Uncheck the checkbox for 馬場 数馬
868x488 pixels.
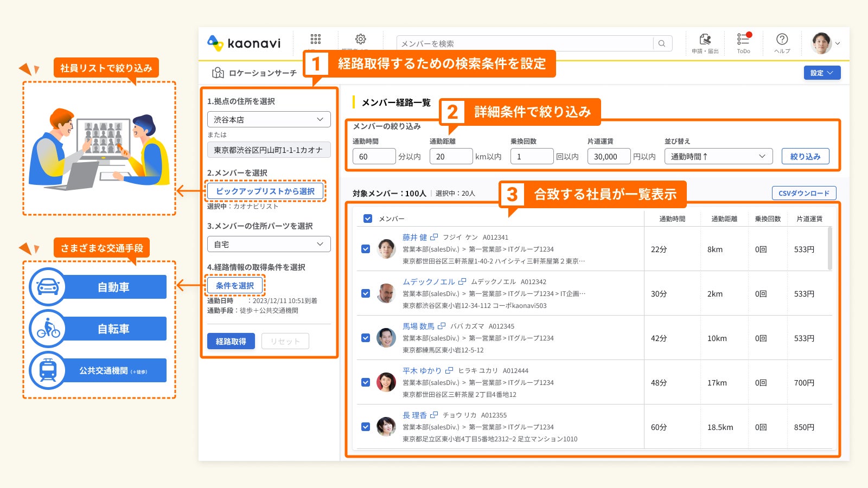[366, 338]
